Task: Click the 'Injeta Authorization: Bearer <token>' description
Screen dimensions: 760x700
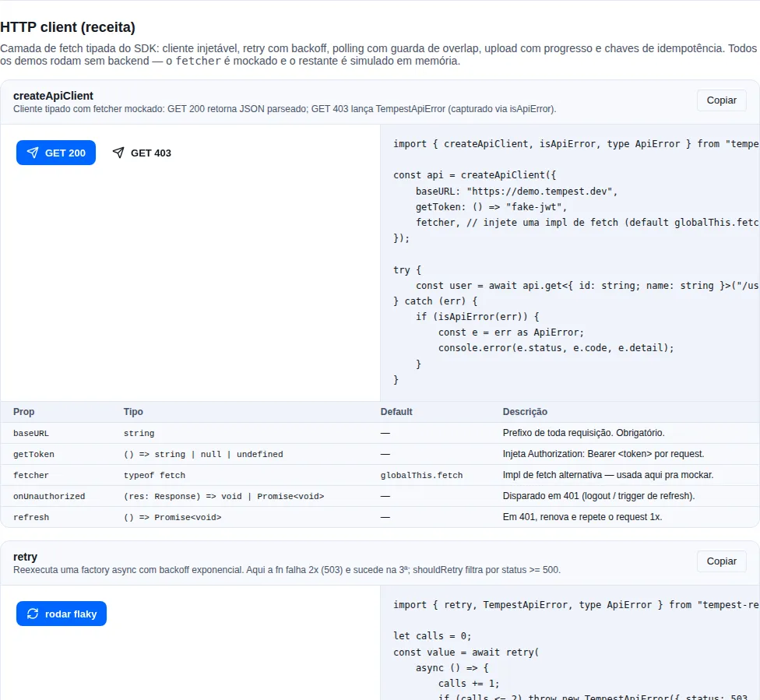Action: point(603,454)
